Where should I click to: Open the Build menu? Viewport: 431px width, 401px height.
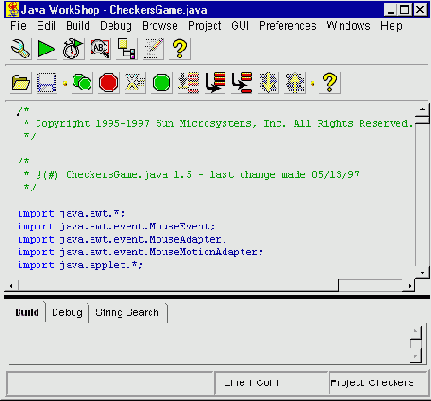tap(78, 26)
